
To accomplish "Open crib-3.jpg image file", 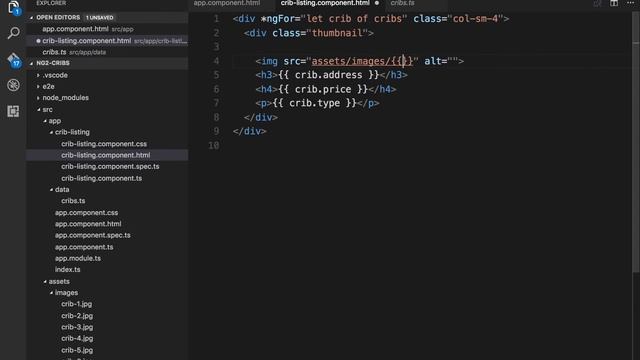I will (x=77, y=327).
